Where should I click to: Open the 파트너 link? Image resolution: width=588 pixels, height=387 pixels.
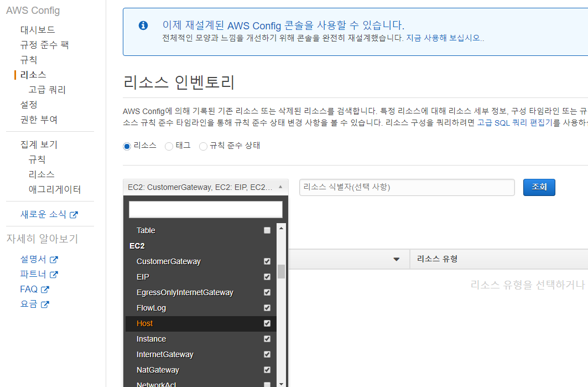33,275
